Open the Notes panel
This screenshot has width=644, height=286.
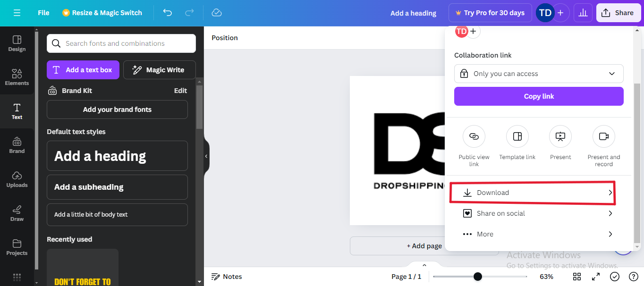click(227, 277)
